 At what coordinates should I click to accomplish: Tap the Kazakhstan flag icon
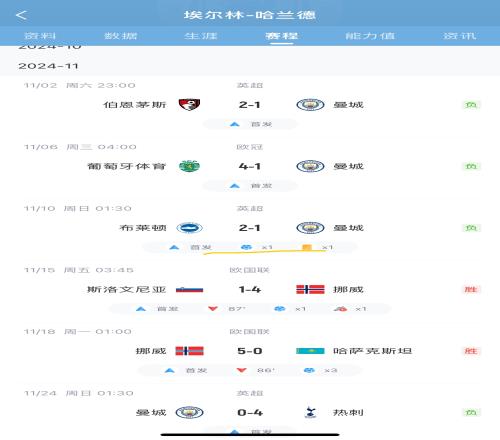(310, 351)
